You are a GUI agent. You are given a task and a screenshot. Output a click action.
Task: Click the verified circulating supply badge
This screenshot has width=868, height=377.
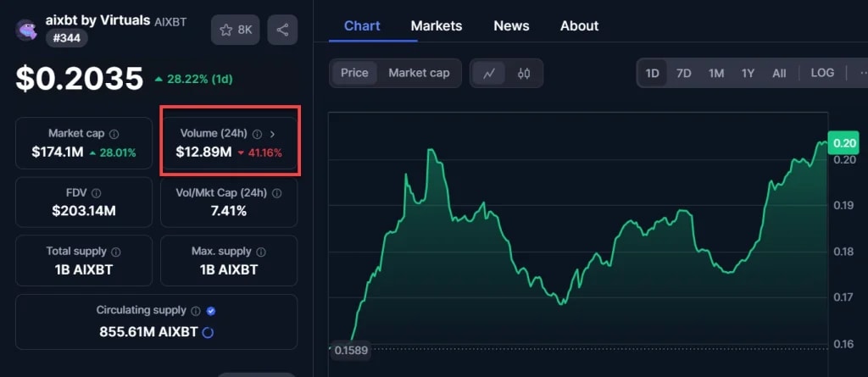(211, 311)
